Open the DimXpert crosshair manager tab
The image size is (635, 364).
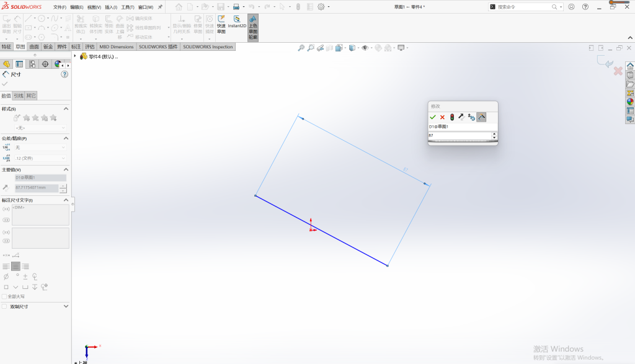(x=45, y=64)
